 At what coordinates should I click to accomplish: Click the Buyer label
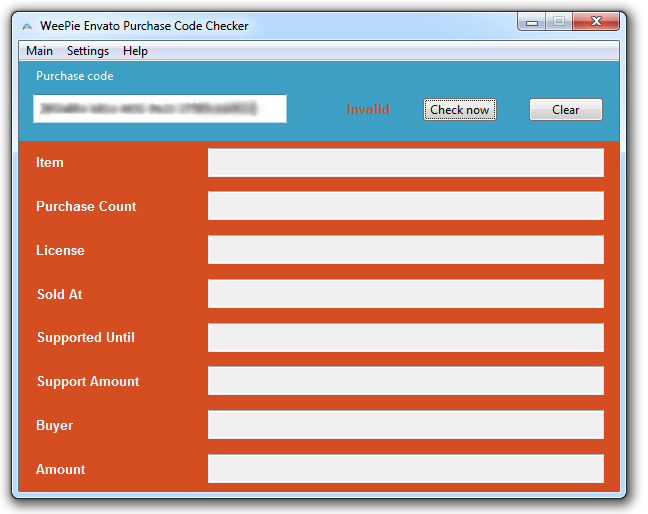(55, 426)
